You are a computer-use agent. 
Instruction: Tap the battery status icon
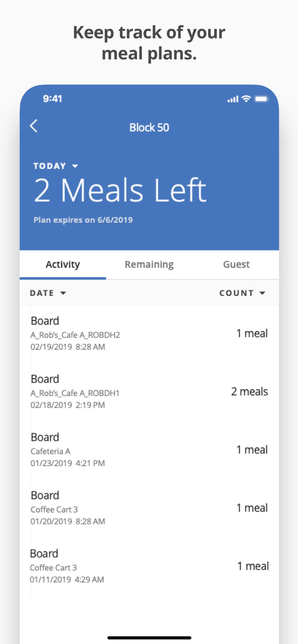pos(262,99)
